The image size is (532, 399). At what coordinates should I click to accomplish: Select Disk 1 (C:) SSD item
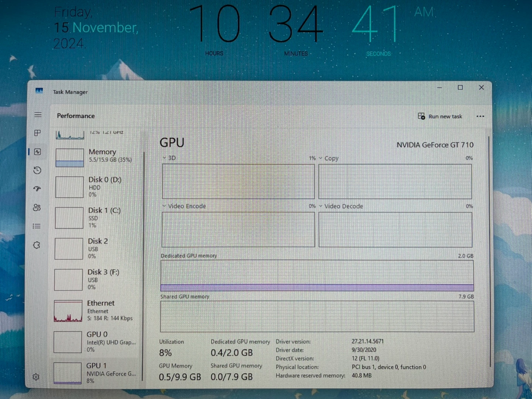[x=96, y=217]
